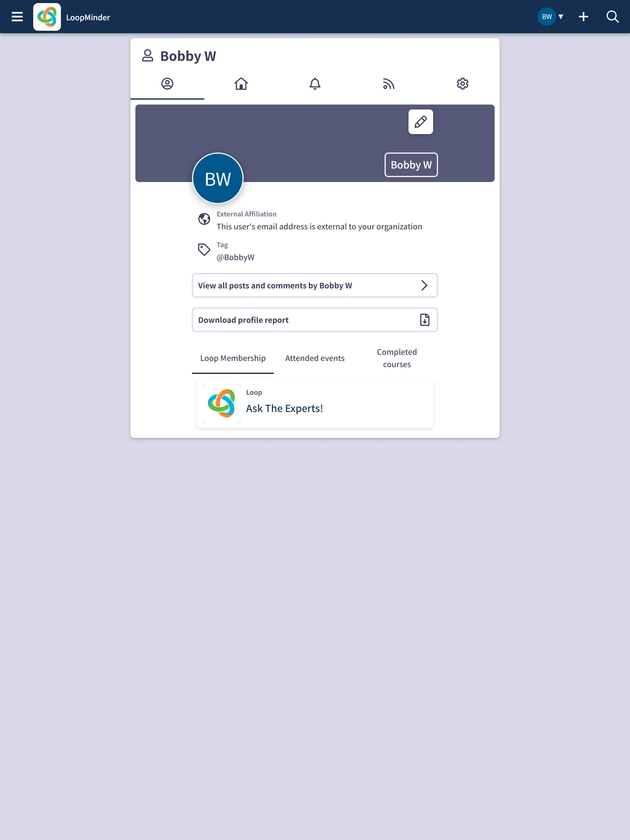Viewport: 630px width, 840px height.
Task: Expand the download profile report arrow
Action: 425,320
